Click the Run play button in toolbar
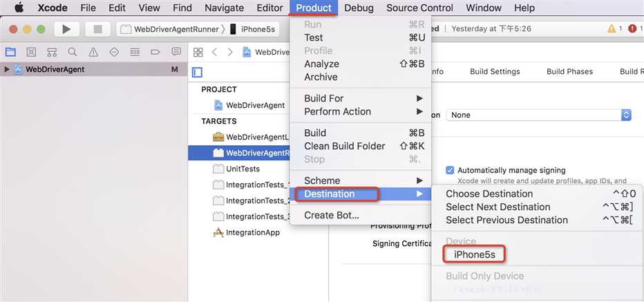Viewport: 644px width, 302px height. click(66, 29)
